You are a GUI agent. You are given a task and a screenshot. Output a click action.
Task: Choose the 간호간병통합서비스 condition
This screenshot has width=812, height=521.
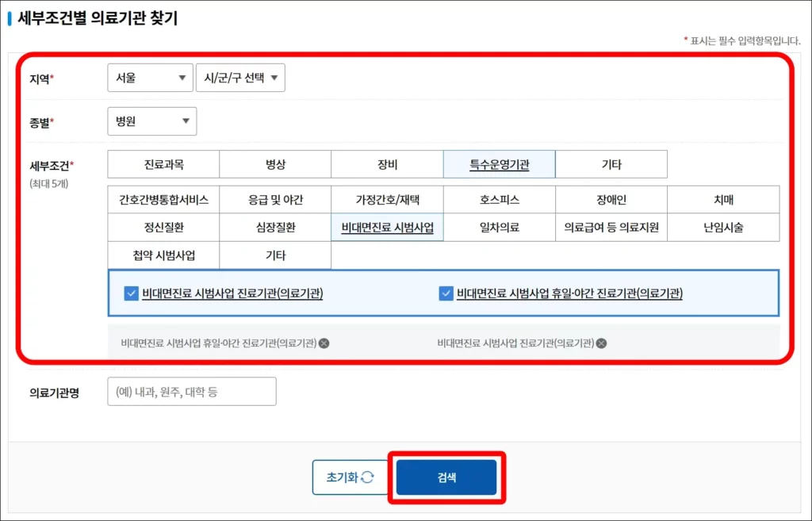tap(163, 199)
